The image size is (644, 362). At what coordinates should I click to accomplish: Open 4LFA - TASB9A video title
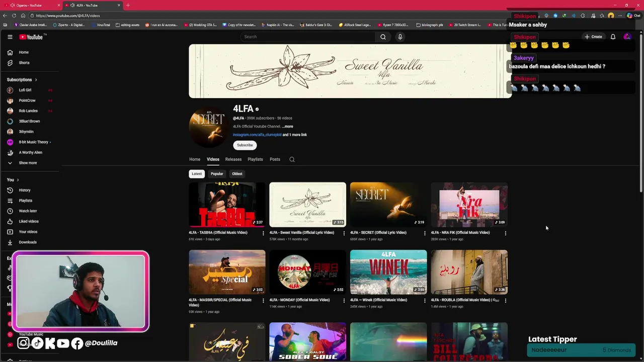click(218, 233)
